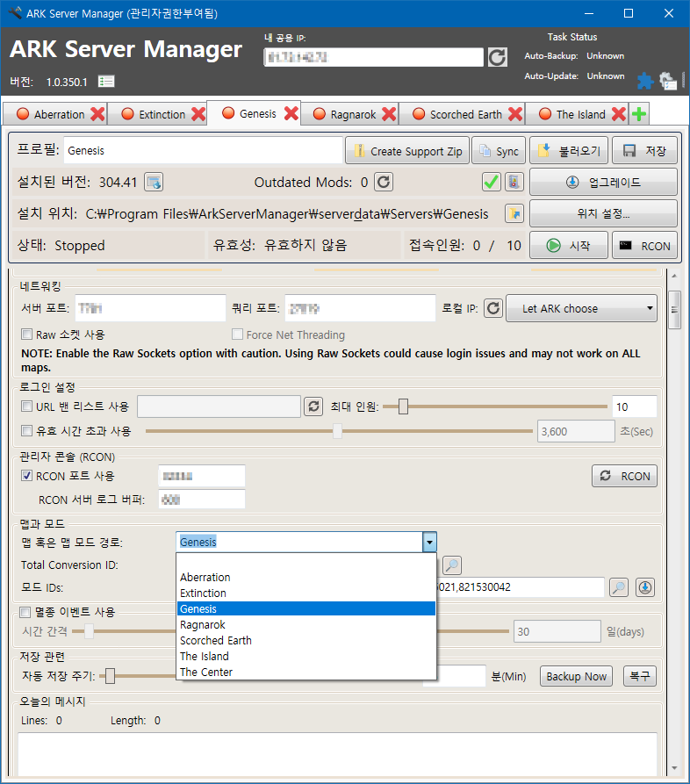The image size is (690, 784).
Task: Click Backup Now button
Action: tap(576, 677)
